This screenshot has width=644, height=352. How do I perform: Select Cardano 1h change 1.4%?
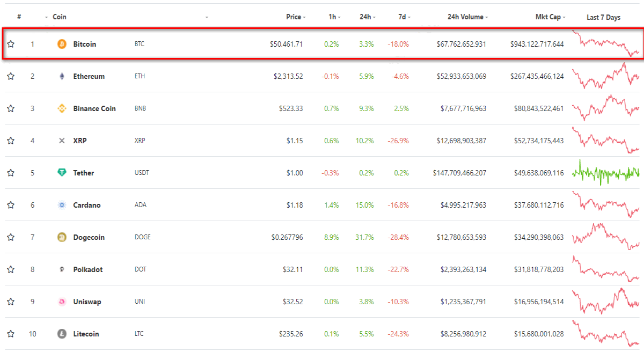332,205
